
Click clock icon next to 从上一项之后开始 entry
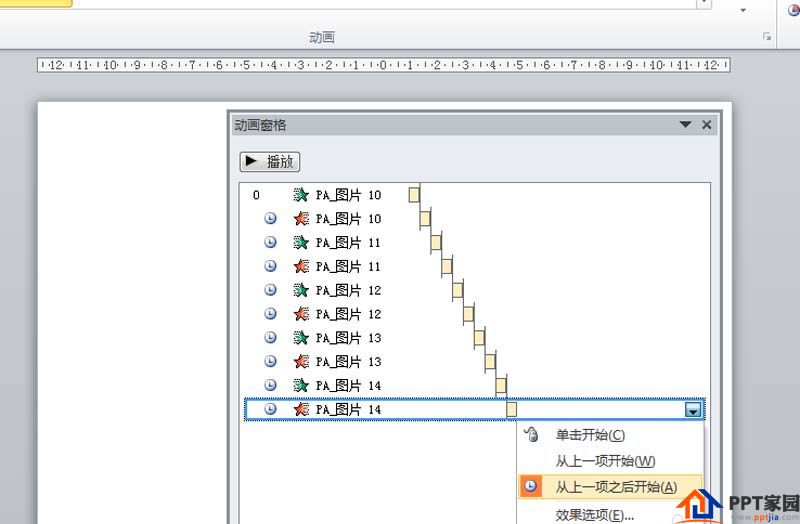(x=531, y=486)
